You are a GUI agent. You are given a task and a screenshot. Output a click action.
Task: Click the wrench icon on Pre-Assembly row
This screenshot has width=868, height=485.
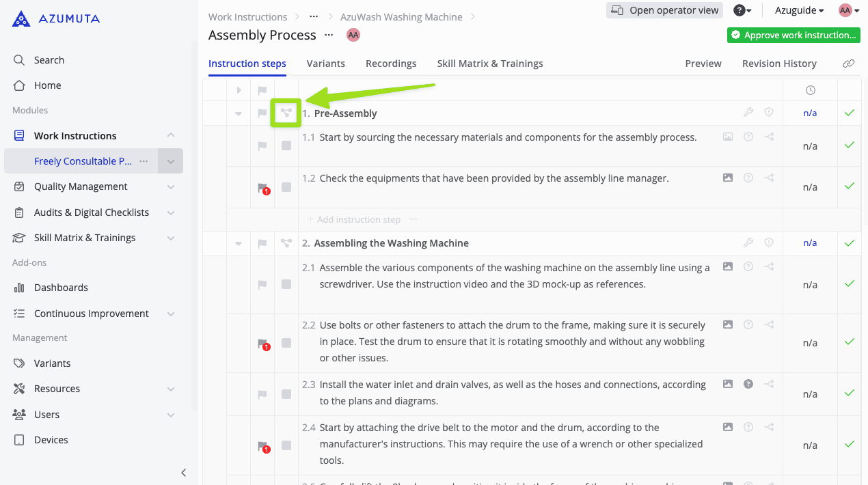[x=748, y=113]
